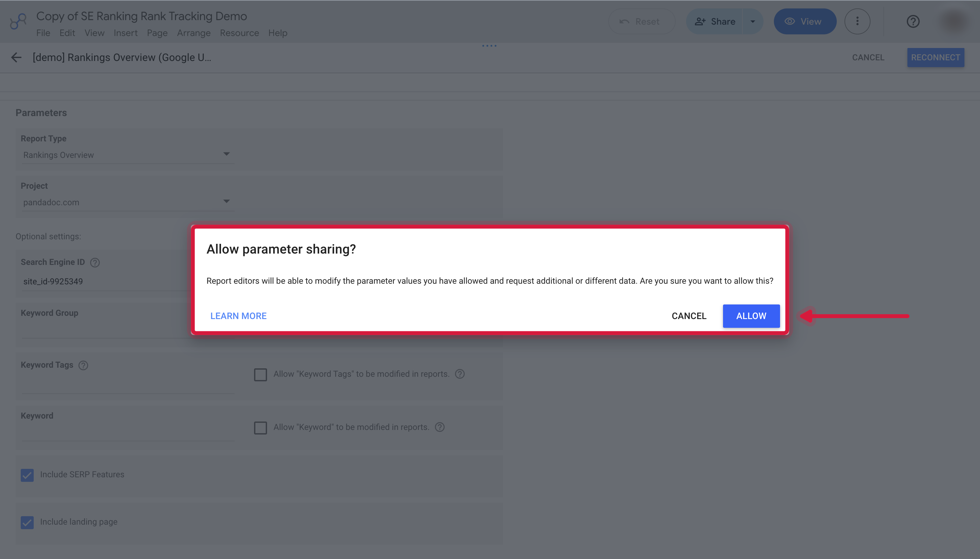Click help icon after Keyword checkbox text

point(440,427)
